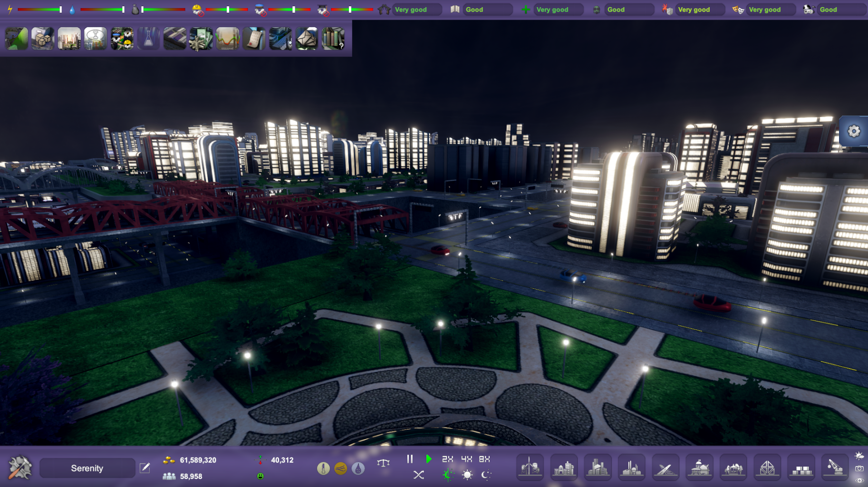Toggle the shuffle crossed-arrows control
Screen dimensions: 868x487
(x=418, y=475)
